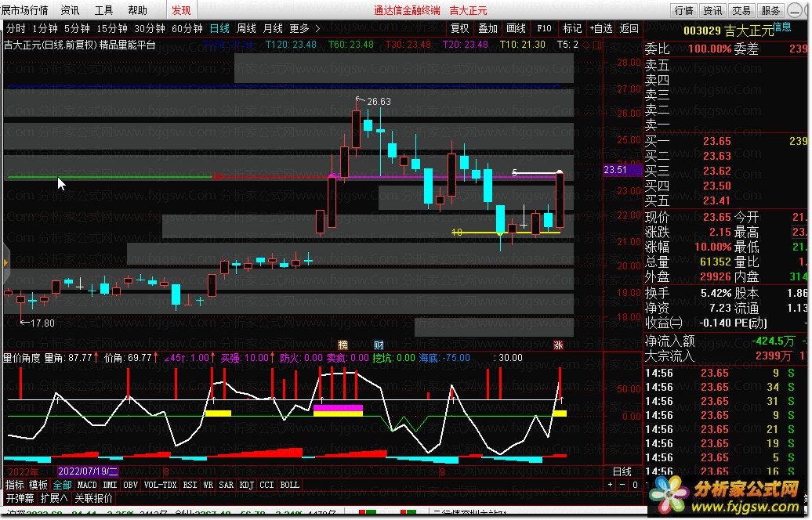Zoom out chart with minus button
This screenshot has height=520, width=812.
(x=622, y=485)
